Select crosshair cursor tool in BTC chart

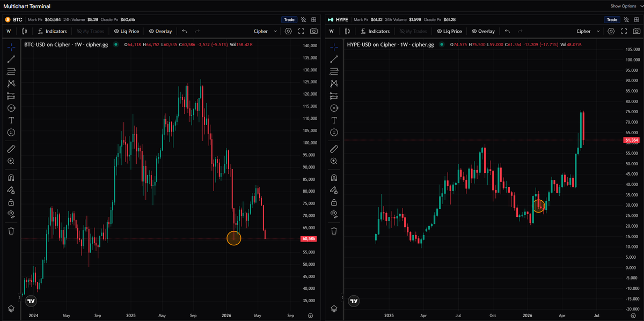click(11, 47)
